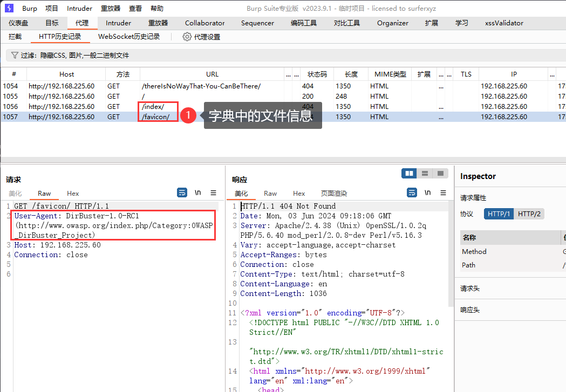Toggle word wrap icon in request panel

click(182, 192)
